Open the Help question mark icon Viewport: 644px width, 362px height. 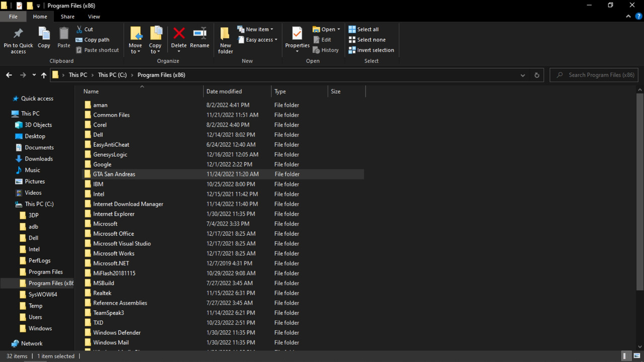pos(638,17)
